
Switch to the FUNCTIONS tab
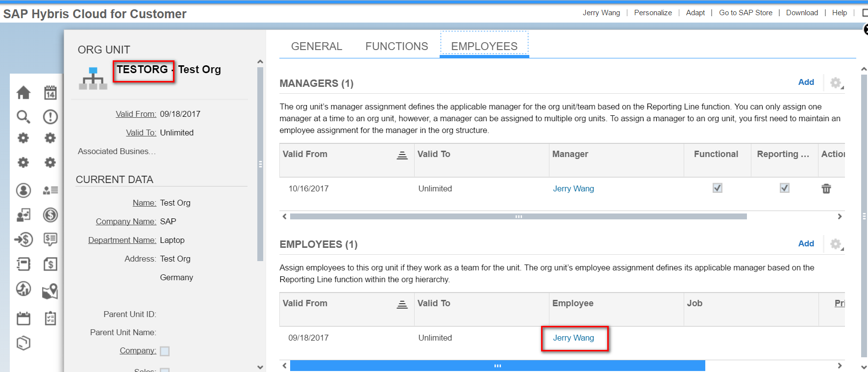[x=397, y=46]
